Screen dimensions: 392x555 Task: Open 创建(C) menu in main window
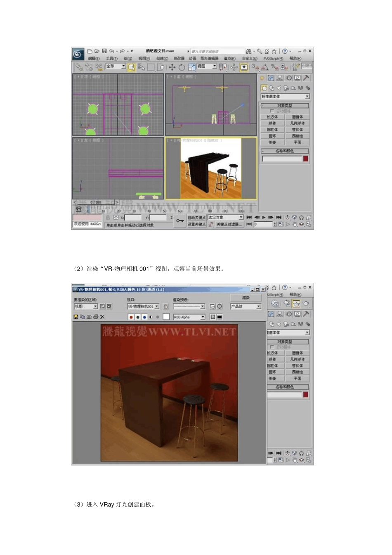point(162,59)
